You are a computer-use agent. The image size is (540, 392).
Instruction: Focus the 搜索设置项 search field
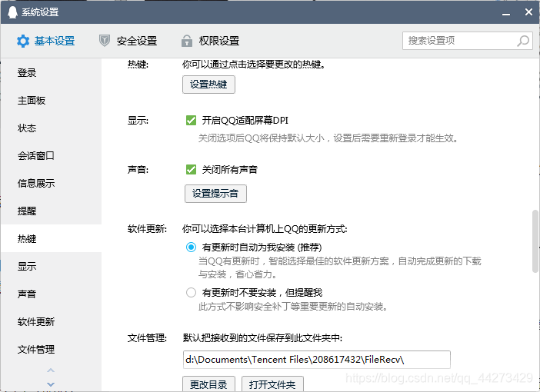pos(468,41)
